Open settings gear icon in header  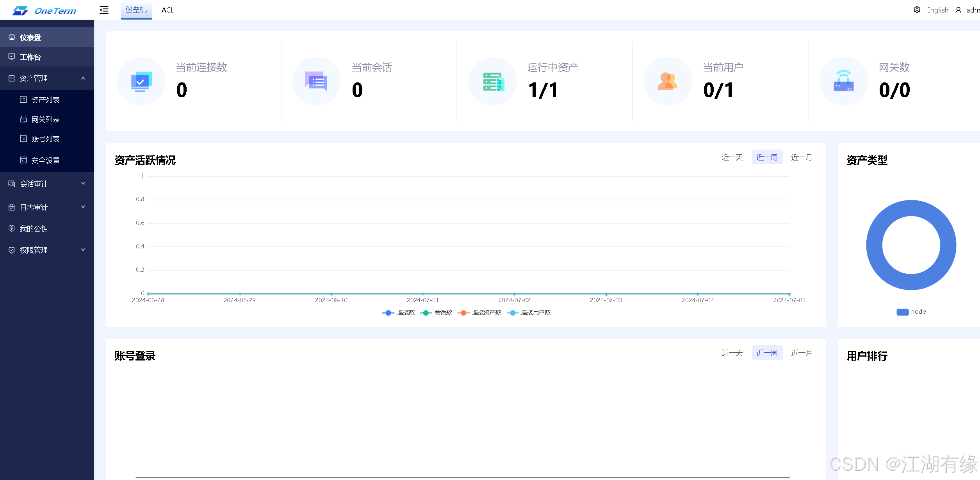917,10
